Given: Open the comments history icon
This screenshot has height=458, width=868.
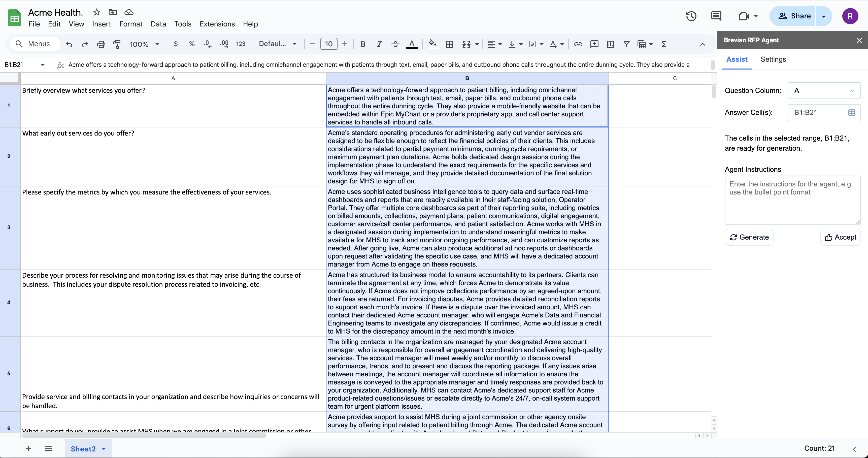Looking at the screenshot, I should (716, 16).
